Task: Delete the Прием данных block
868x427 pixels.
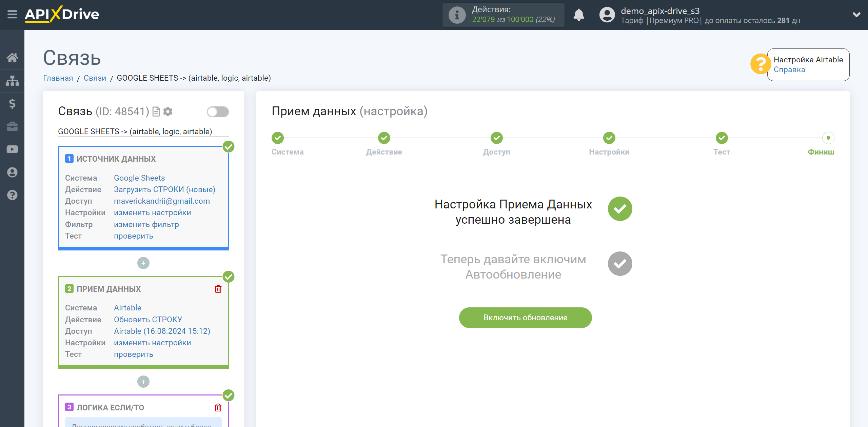Action: point(218,289)
